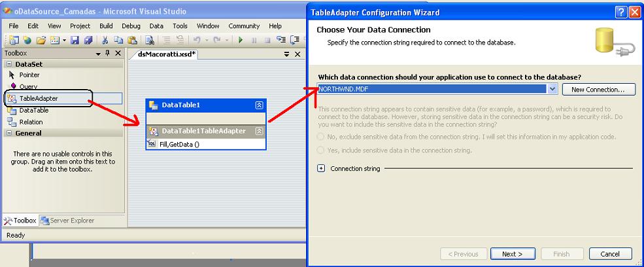
Task: Open the Tools menu
Action: pos(180,26)
